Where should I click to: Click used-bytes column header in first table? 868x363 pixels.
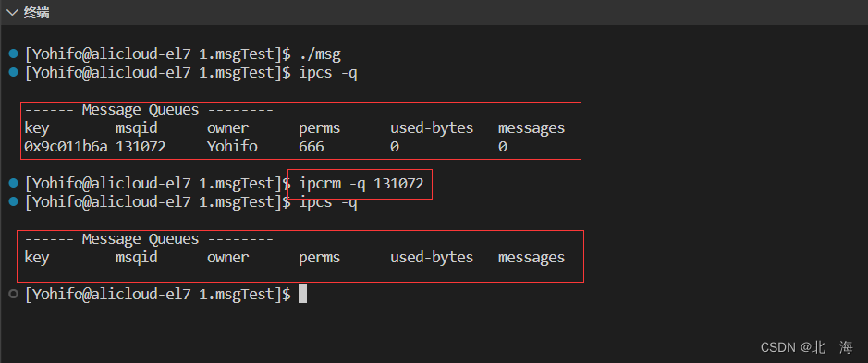tap(432, 128)
